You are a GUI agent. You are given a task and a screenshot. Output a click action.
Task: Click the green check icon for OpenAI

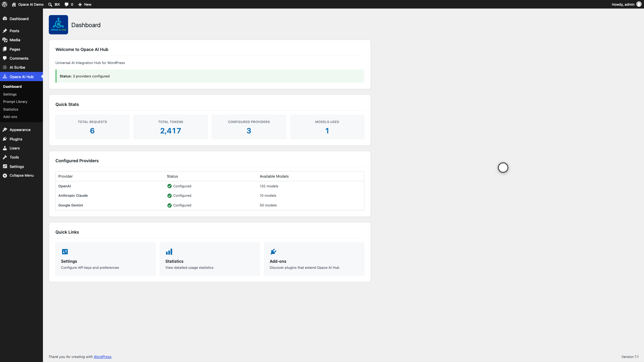(169, 186)
